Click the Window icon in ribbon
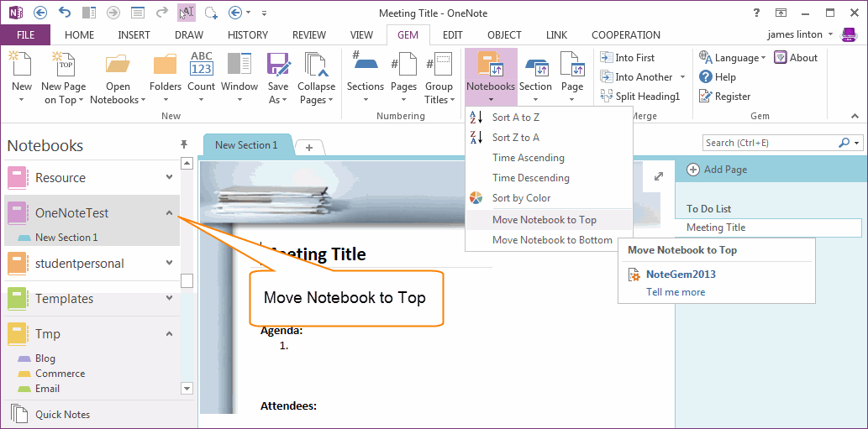 pos(239,65)
